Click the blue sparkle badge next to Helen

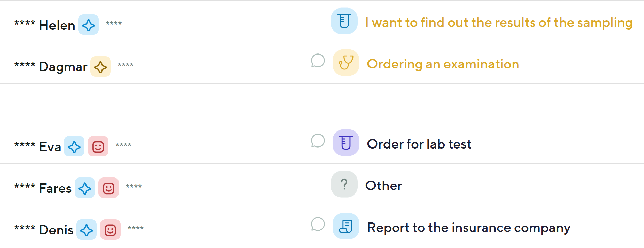[89, 25]
